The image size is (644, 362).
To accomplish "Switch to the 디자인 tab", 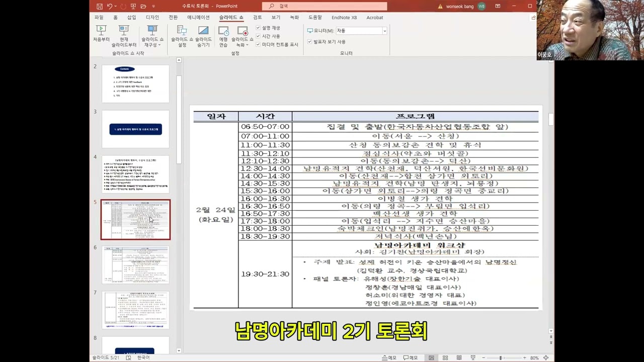I will tap(152, 18).
